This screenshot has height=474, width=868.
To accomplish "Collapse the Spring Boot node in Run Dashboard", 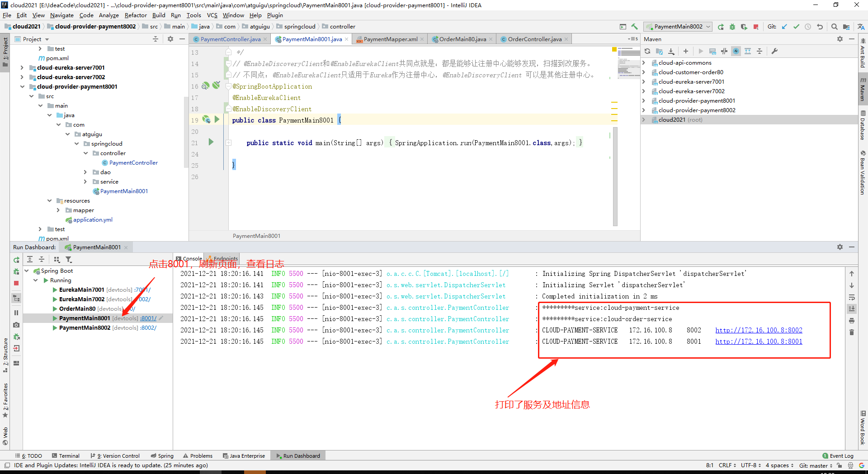I will point(27,271).
